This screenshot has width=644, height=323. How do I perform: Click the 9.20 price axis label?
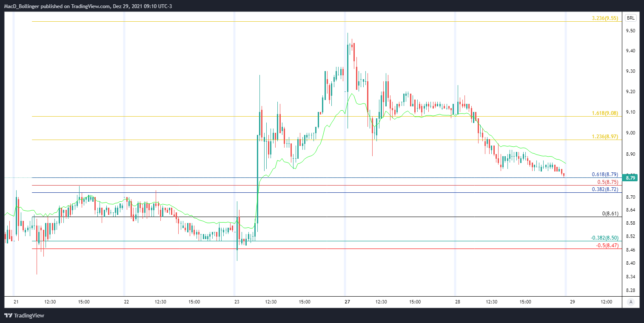tap(630, 92)
